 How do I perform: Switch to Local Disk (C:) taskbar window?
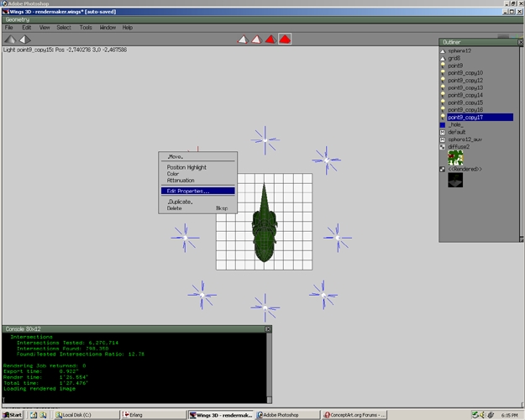86,415
